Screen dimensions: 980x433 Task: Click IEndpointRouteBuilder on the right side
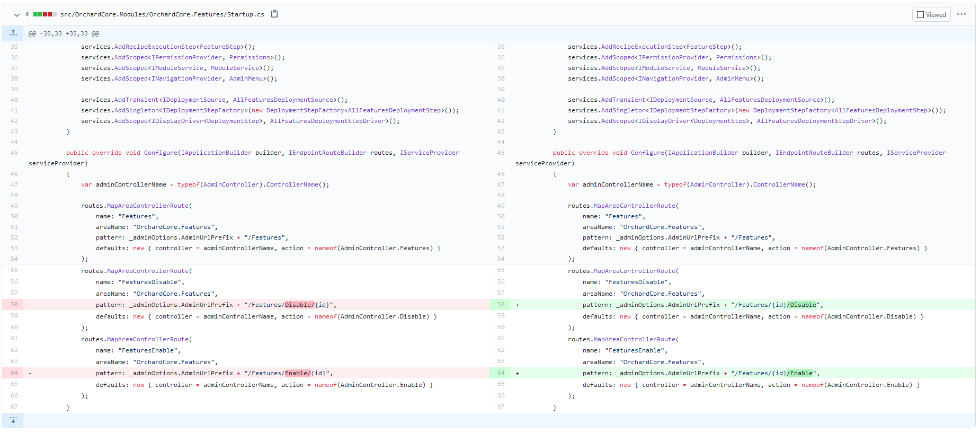pyautogui.click(x=814, y=153)
